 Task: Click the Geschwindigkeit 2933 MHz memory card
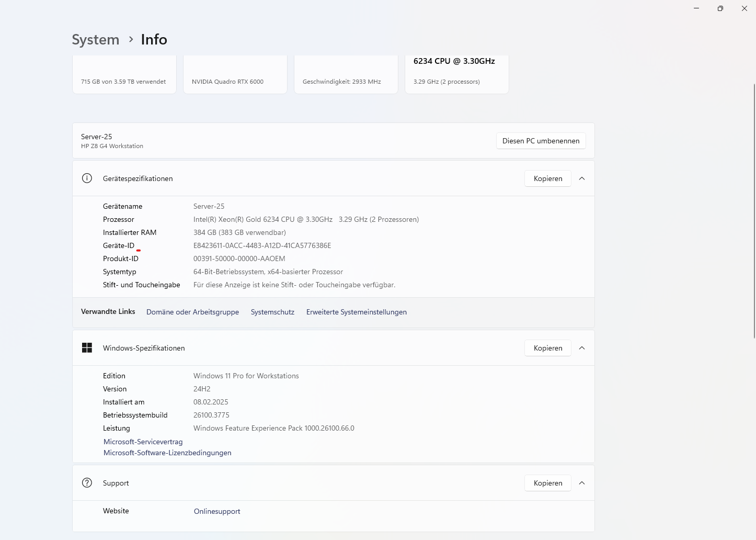[346, 74]
